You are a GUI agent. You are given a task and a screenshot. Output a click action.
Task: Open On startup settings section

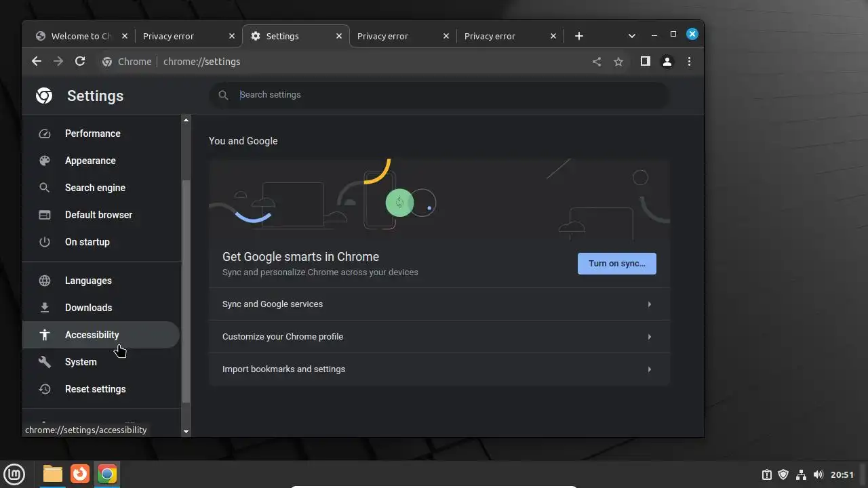[x=100, y=242]
